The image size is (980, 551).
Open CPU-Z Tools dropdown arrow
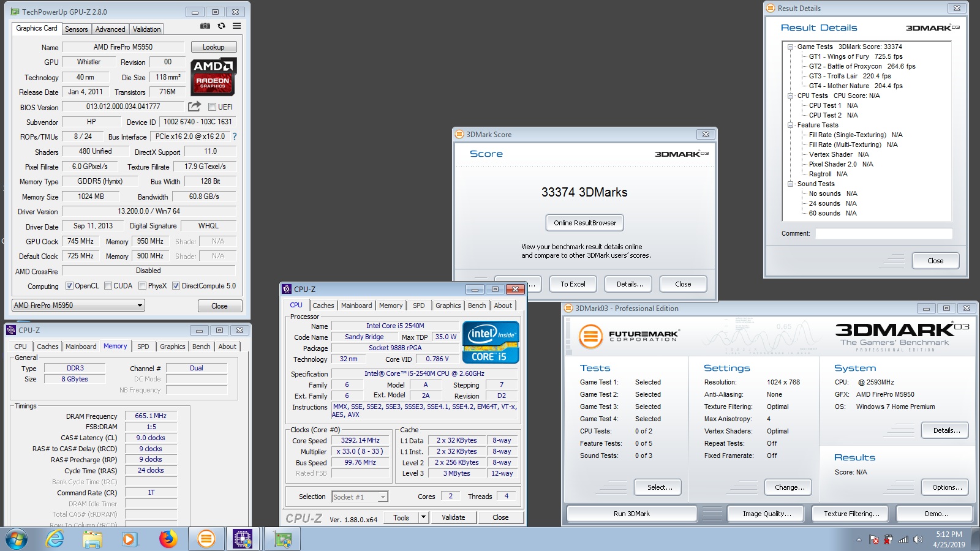(423, 517)
